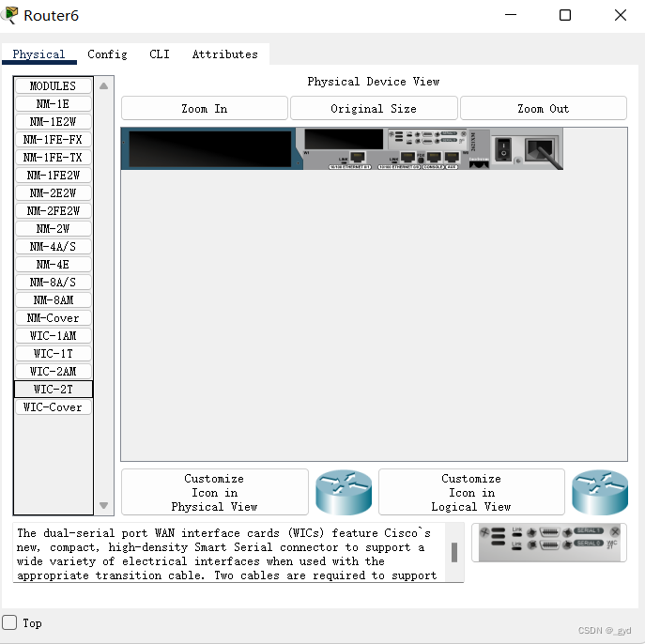Select the NM-2W module

[x=54, y=229]
